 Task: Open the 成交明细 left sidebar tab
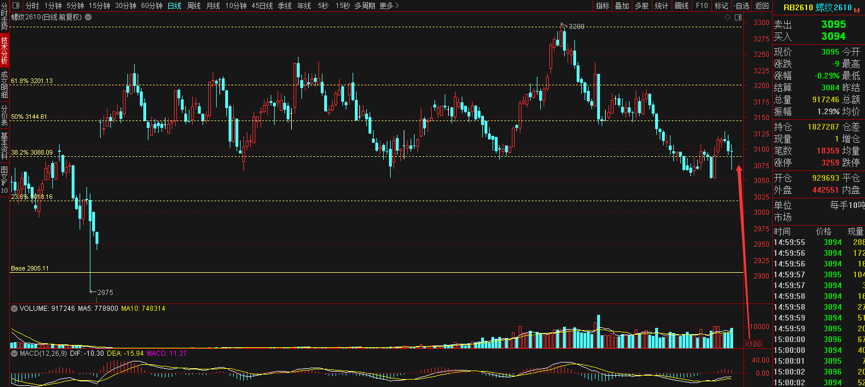click(x=4, y=84)
